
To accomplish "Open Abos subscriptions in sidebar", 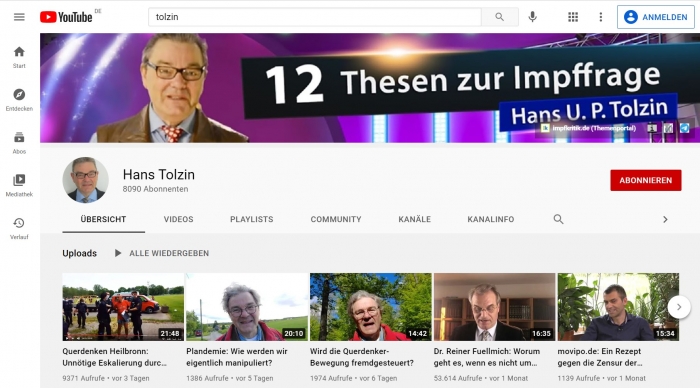I will [19, 143].
